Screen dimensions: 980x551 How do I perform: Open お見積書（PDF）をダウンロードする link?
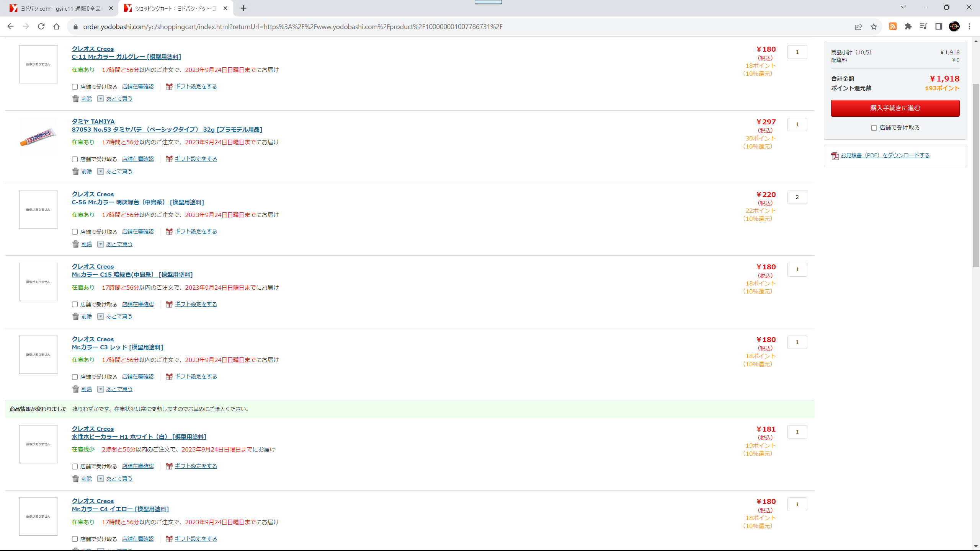tap(885, 155)
